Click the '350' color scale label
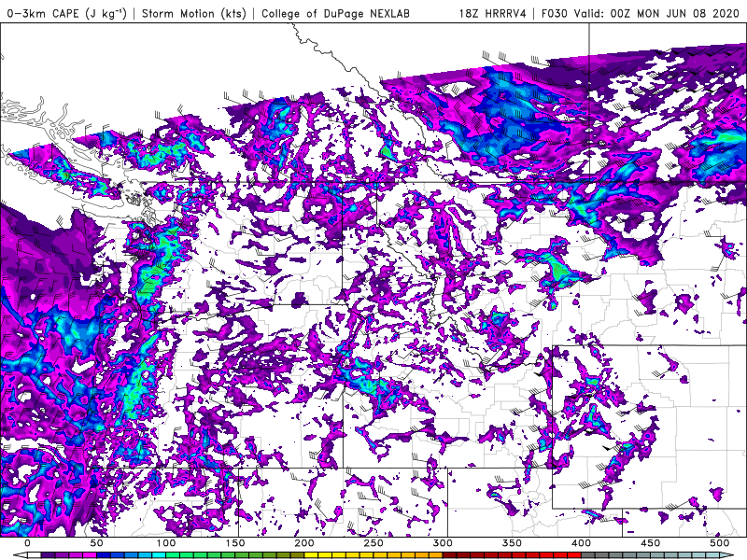This screenshot has width=747, height=560. coord(512,543)
